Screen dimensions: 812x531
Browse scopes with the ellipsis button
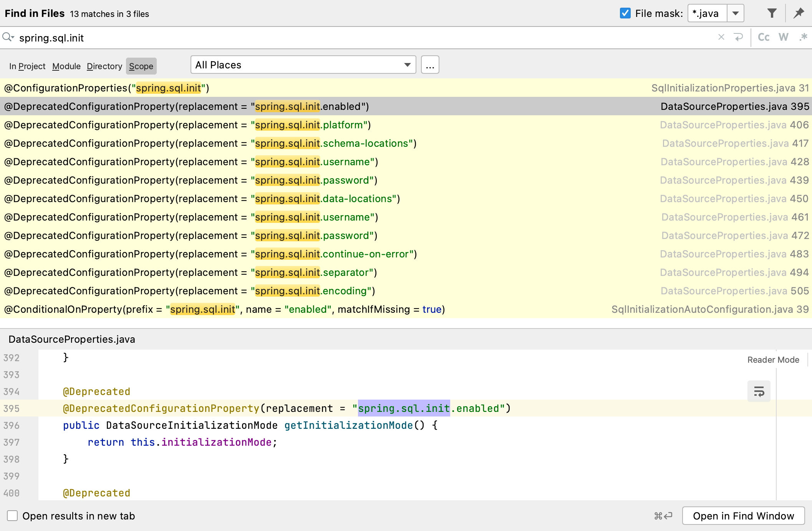[x=430, y=65]
